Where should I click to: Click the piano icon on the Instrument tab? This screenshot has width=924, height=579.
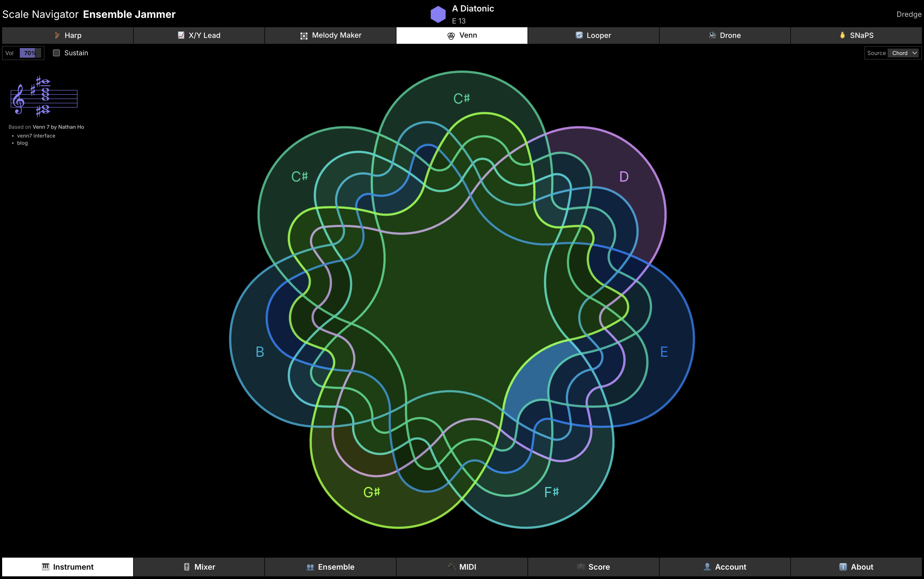pos(46,567)
